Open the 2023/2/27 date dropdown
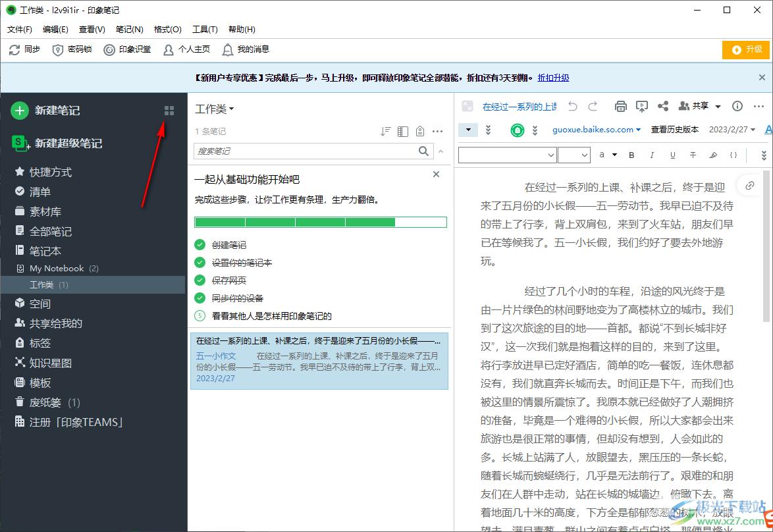Screen dimensions: 773x532 point(732,130)
